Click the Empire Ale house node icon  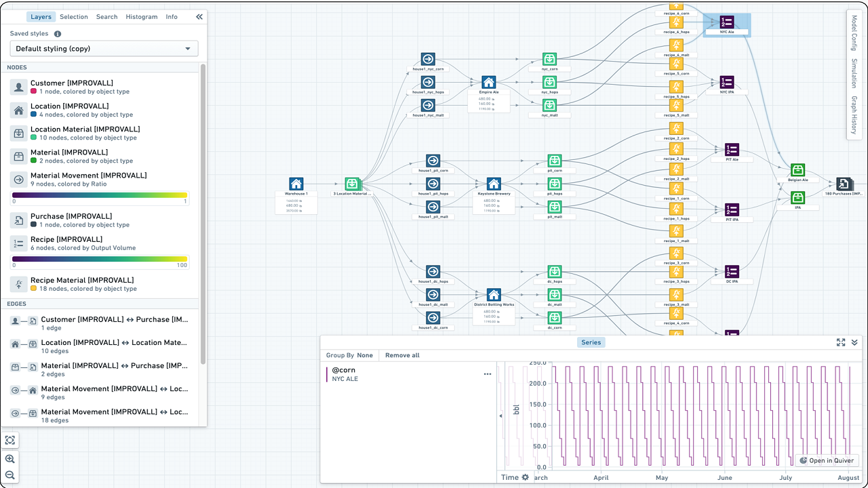tap(489, 82)
